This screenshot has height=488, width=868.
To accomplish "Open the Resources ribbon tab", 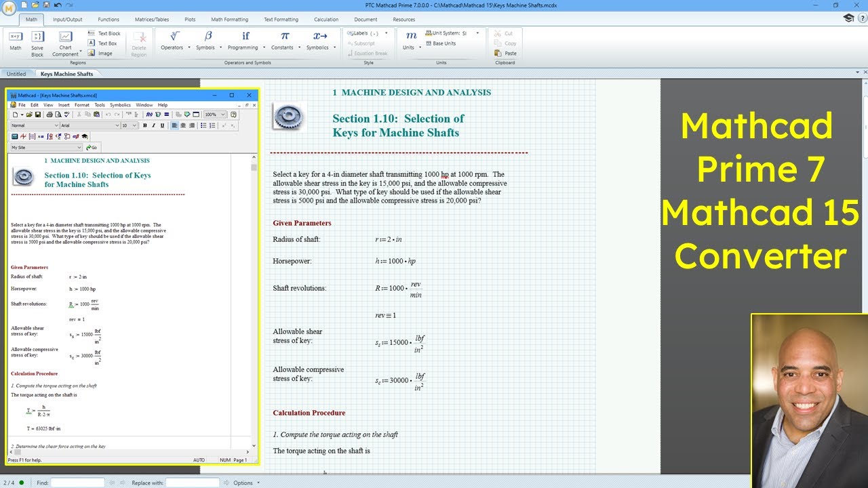I will coord(404,20).
